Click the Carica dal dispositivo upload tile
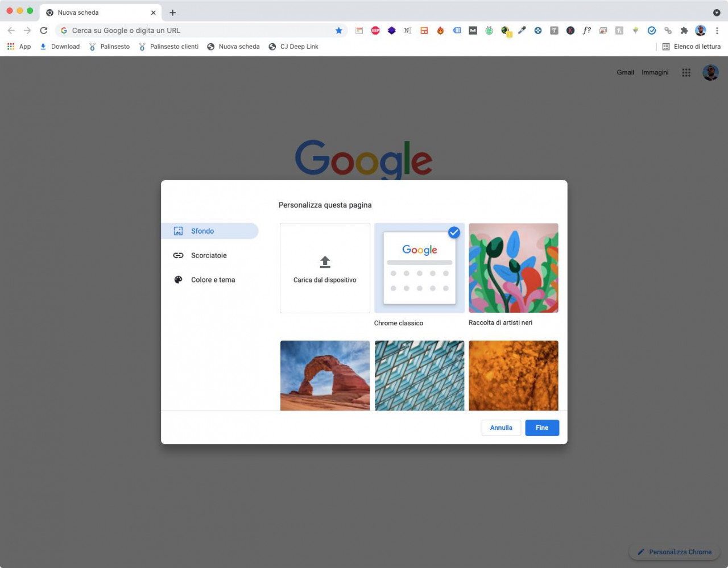Screen dimensions: 728x568 (x=325, y=268)
